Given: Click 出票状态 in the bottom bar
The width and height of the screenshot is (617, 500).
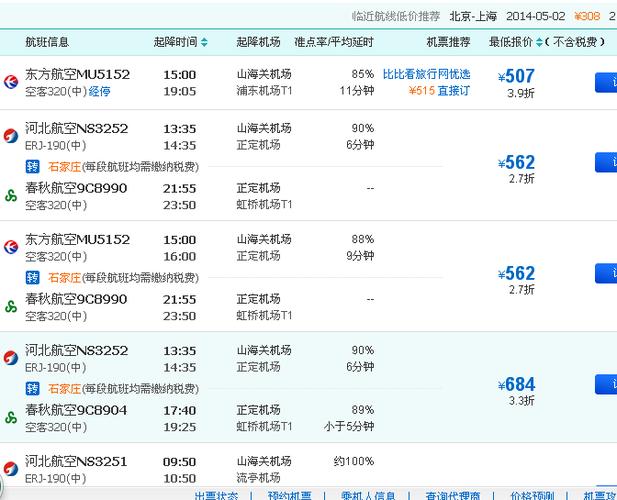Looking at the screenshot, I should tap(216, 495).
